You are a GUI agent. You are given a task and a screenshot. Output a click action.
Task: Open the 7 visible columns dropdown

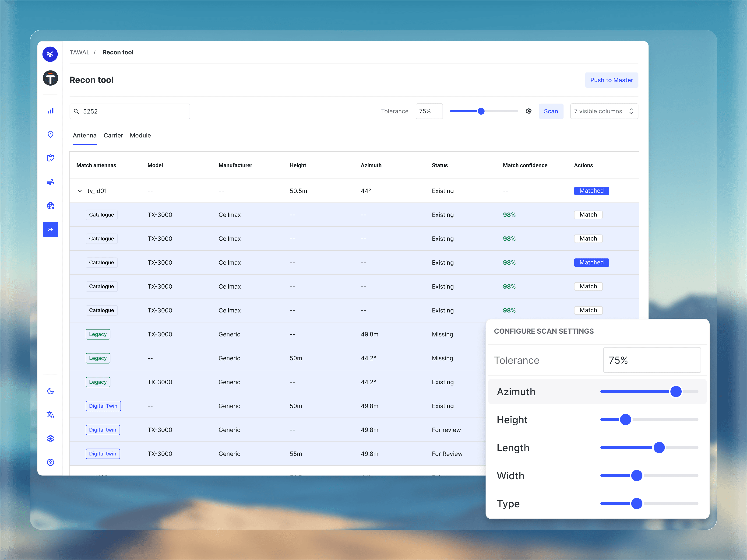pos(604,111)
